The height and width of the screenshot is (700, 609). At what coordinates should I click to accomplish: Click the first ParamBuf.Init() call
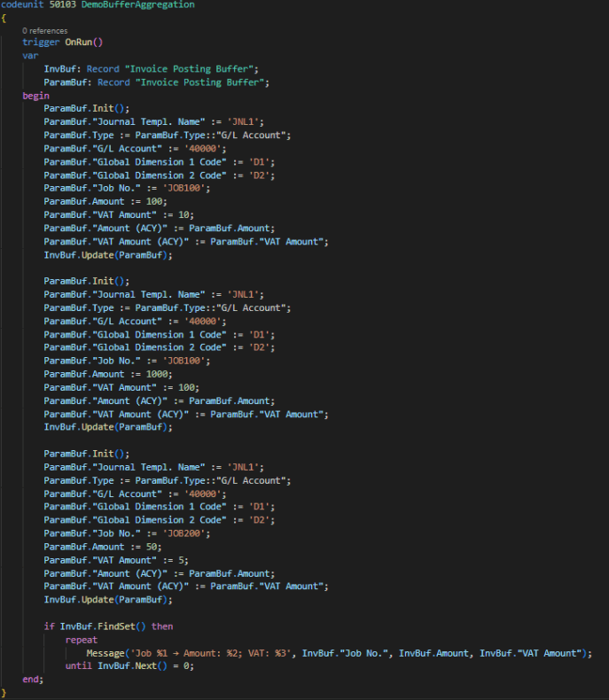87,108
